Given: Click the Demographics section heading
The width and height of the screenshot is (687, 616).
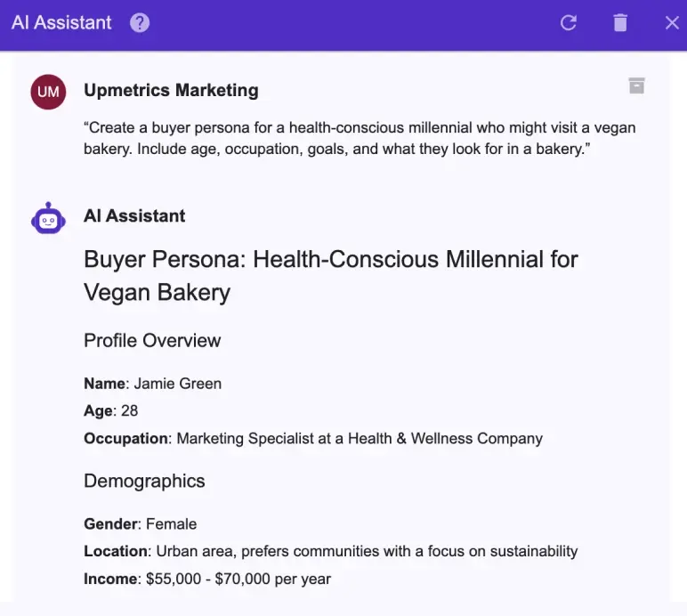Looking at the screenshot, I should click(144, 481).
